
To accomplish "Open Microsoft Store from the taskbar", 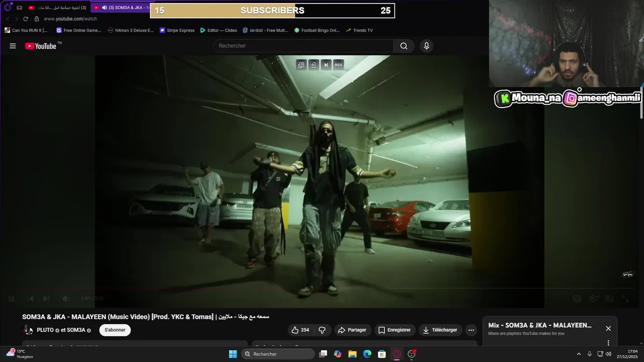I will coord(382,354).
